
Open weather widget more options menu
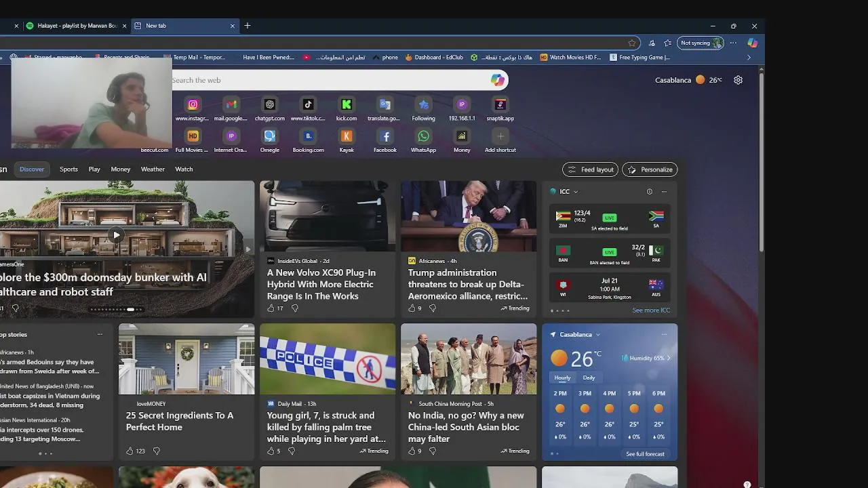tap(664, 335)
